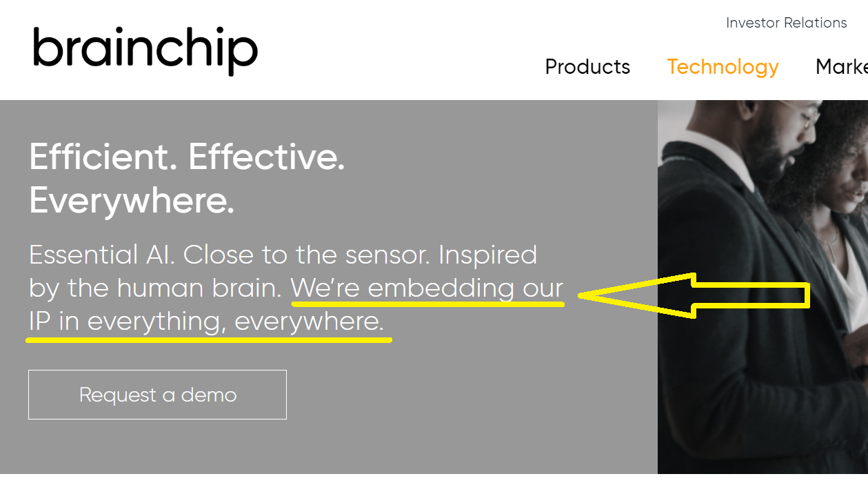
Task: Click the brainchip logo
Action: [145, 50]
